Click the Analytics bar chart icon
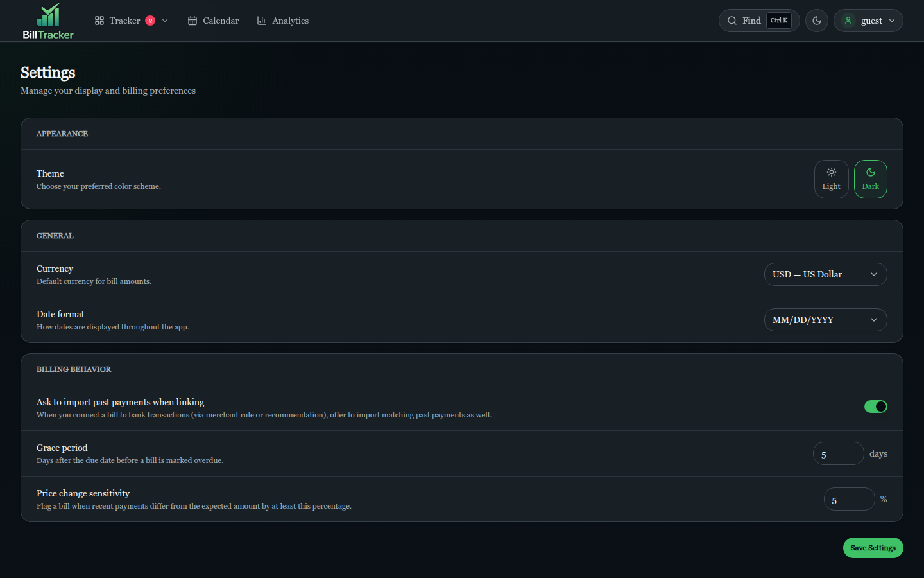 pos(261,21)
